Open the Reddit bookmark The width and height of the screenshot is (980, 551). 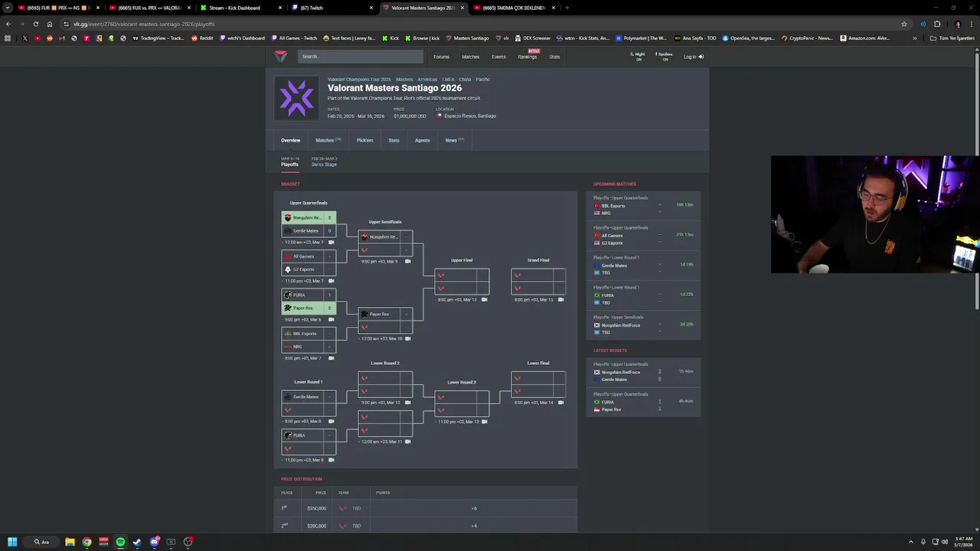202,38
